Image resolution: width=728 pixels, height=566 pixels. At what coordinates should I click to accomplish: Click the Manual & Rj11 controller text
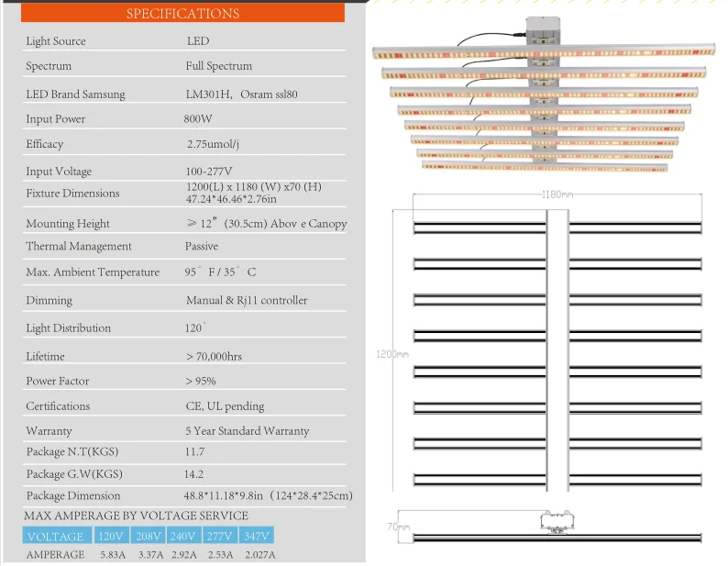tap(246, 300)
